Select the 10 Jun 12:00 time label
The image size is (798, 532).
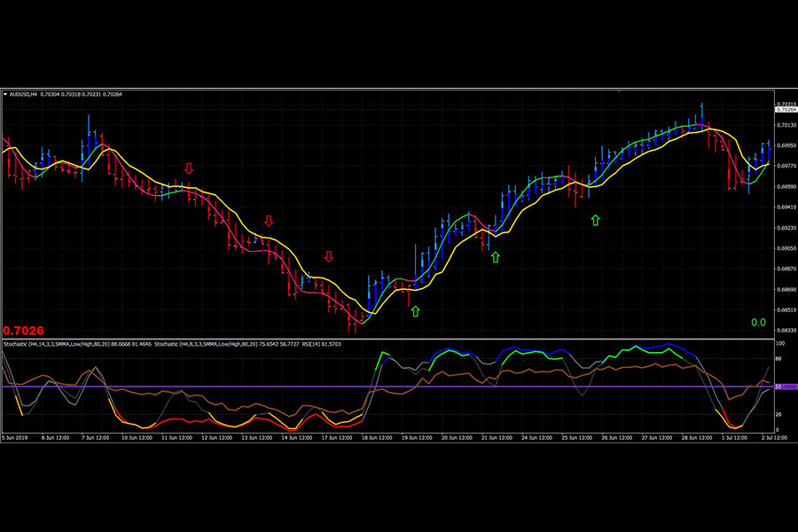[x=137, y=437]
